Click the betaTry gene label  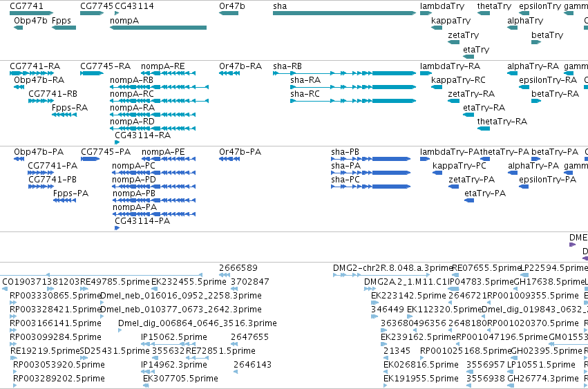(x=547, y=35)
